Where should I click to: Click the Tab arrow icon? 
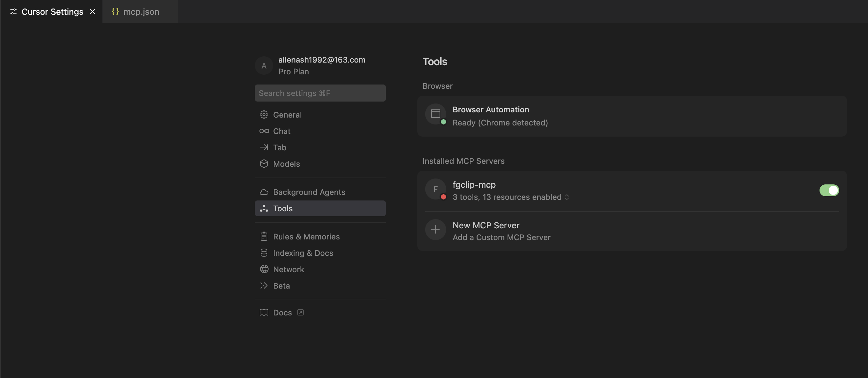click(264, 147)
